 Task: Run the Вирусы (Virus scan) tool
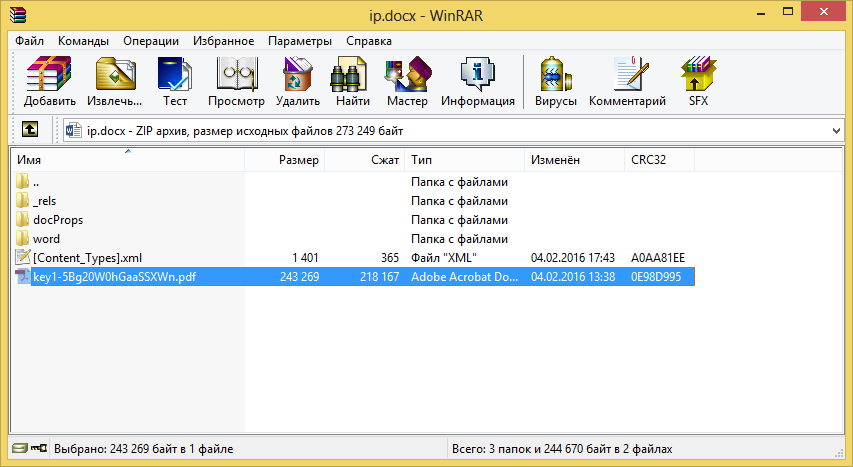click(555, 75)
